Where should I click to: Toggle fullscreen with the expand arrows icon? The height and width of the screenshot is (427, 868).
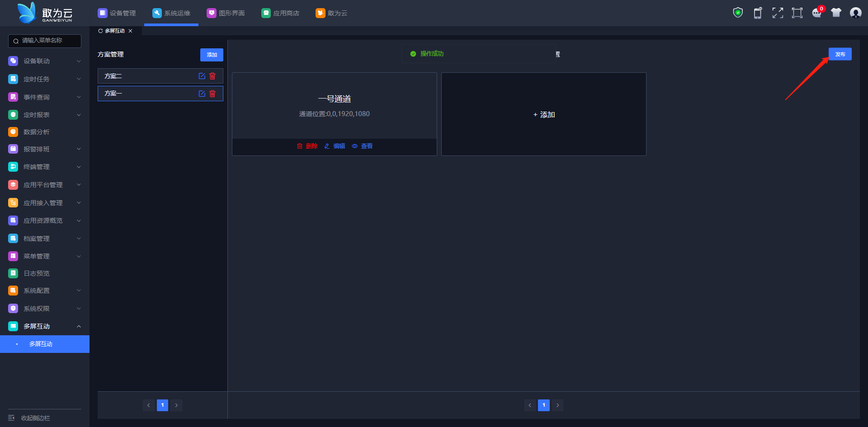(x=778, y=13)
